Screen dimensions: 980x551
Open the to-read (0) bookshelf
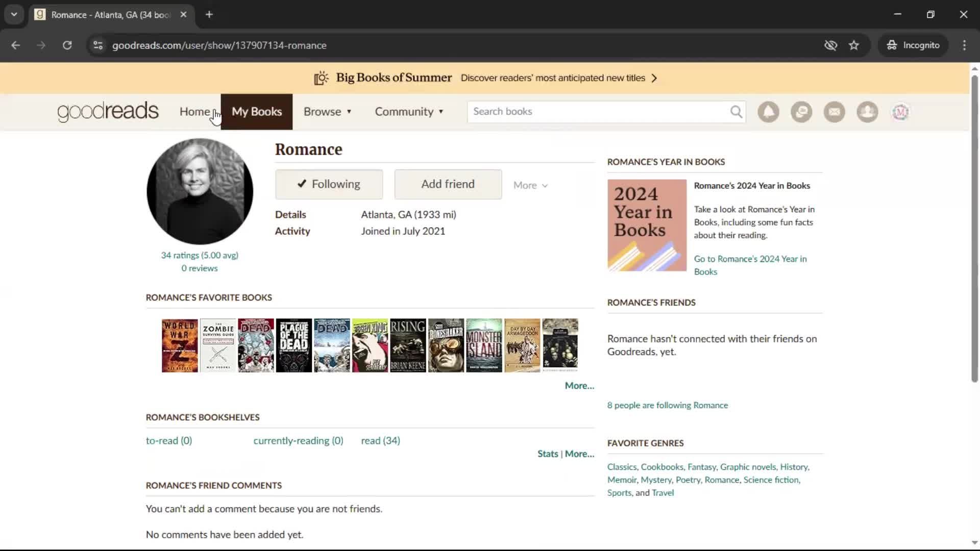pos(169,441)
